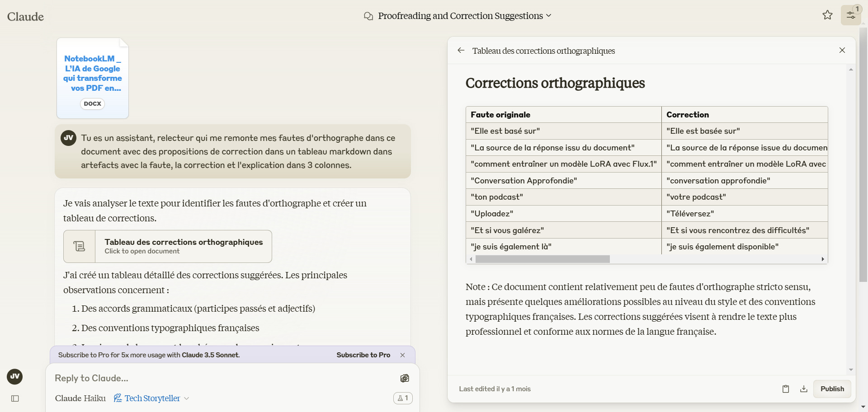
Task: Click the attachment paperclip icon
Action: [405, 378]
